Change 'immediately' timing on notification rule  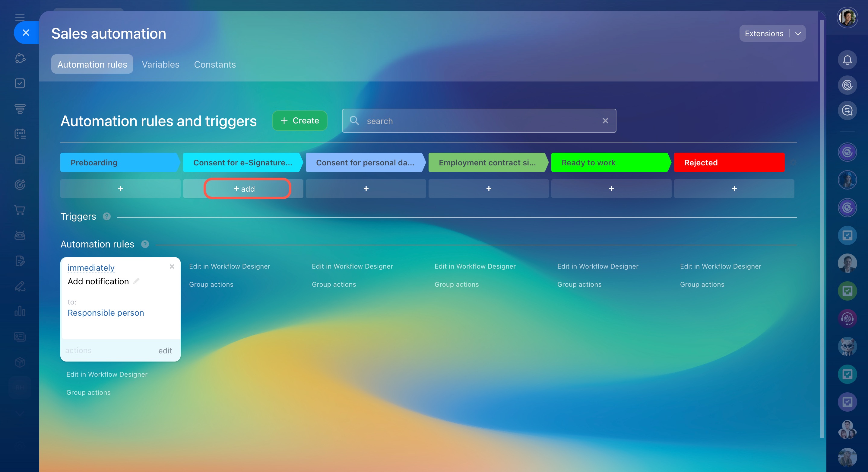[x=91, y=268]
